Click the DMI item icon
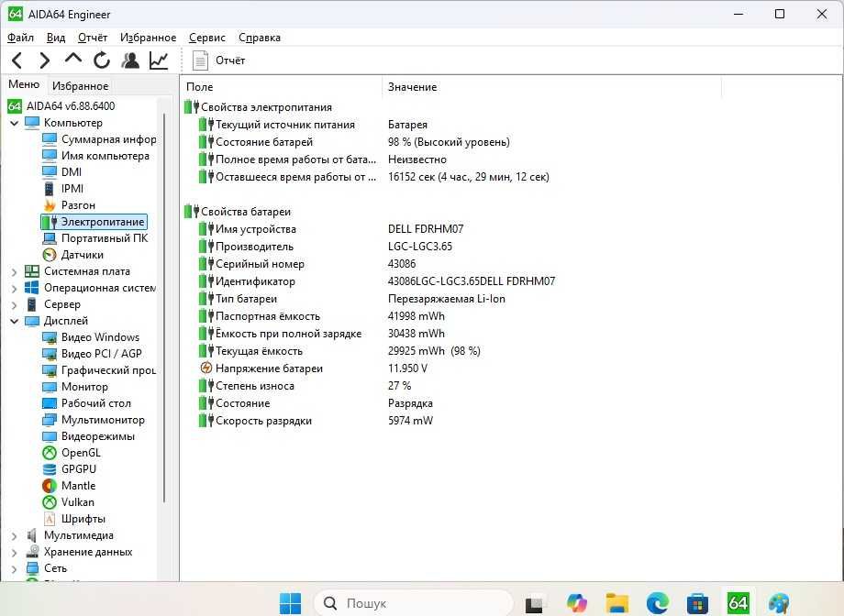 pyautogui.click(x=50, y=172)
